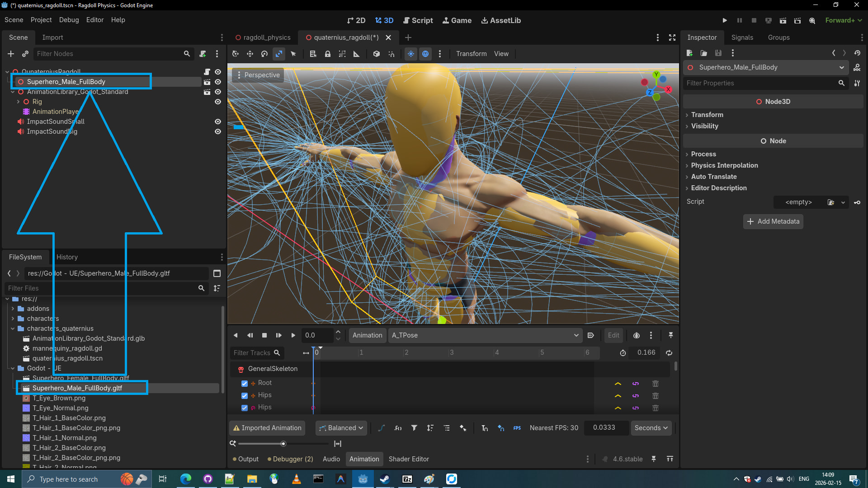Switch to the Signals tab
The height and width of the screenshot is (488, 868).
pos(742,38)
